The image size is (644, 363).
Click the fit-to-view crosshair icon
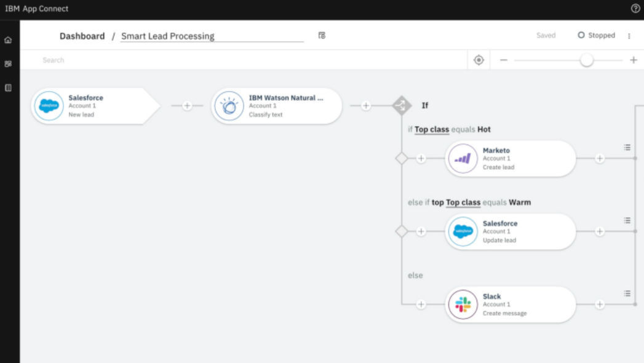(x=479, y=59)
